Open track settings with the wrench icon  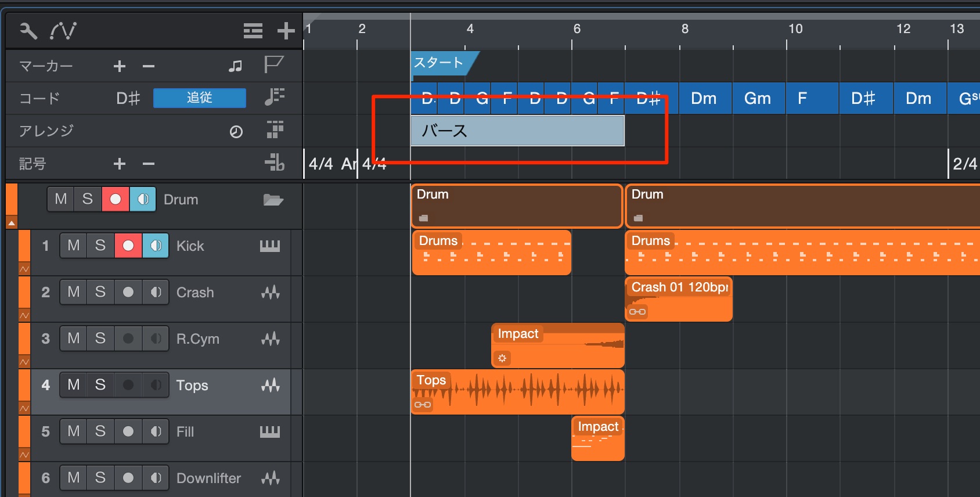point(28,31)
